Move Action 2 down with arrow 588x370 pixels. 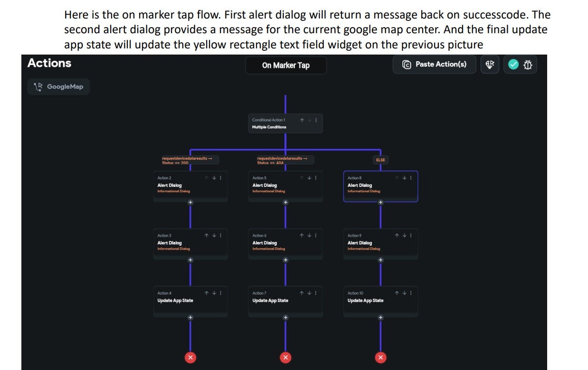click(214, 178)
